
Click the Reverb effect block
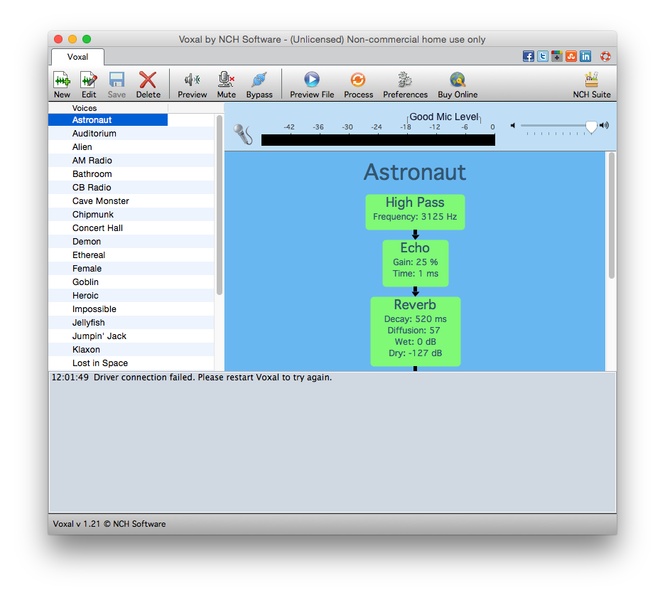coord(415,331)
